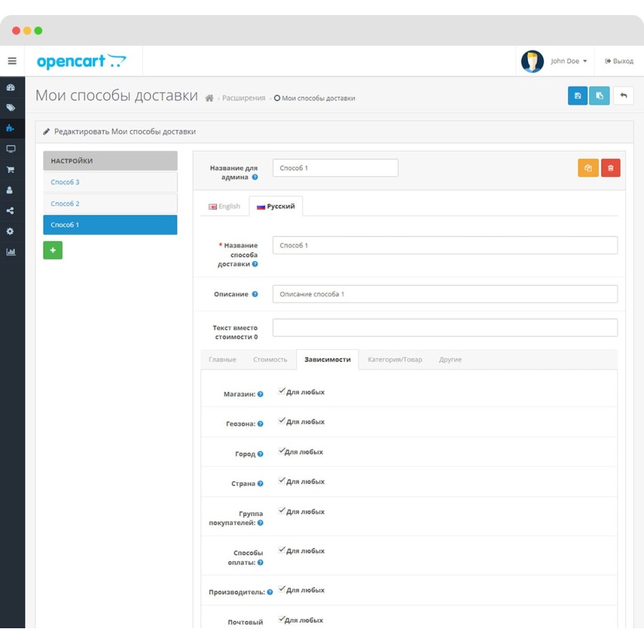Click help icon next to Страна
Viewport: 644px width, 644px height.
point(260,484)
